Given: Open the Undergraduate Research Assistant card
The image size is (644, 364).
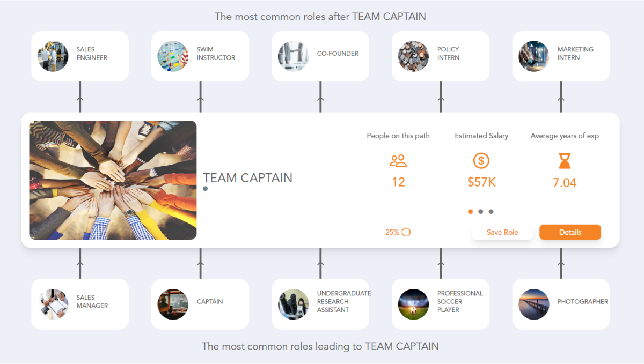Looking at the screenshot, I should (x=320, y=304).
